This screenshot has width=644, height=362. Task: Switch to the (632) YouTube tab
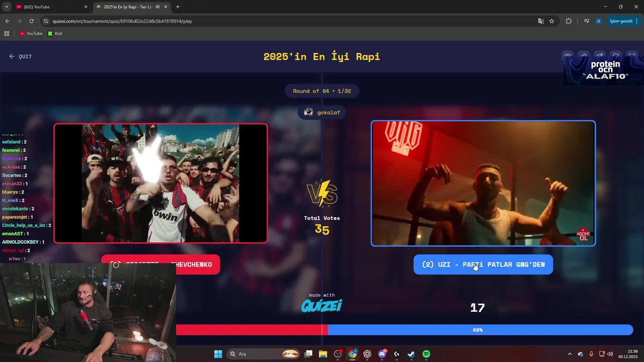pyautogui.click(x=51, y=7)
